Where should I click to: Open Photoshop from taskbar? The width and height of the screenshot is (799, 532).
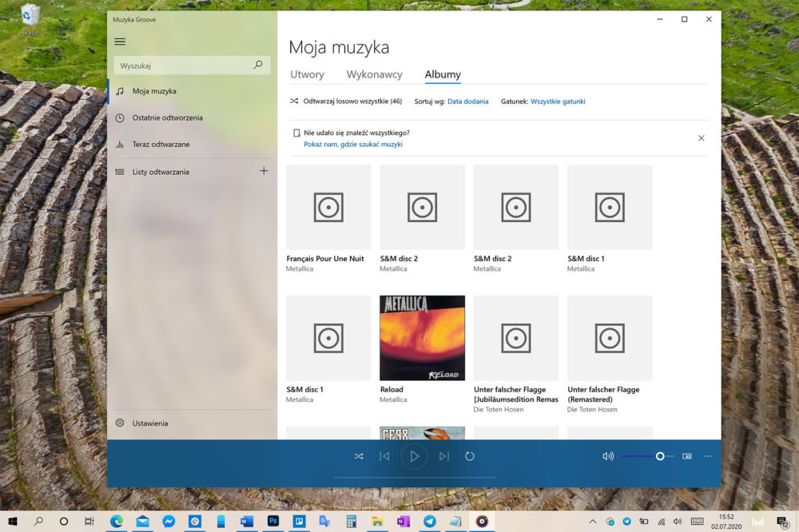click(273, 522)
